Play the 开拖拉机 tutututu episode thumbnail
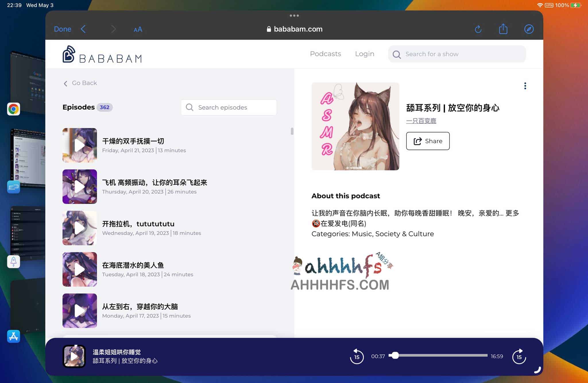This screenshot has width=588, height=383. [80, 228]
